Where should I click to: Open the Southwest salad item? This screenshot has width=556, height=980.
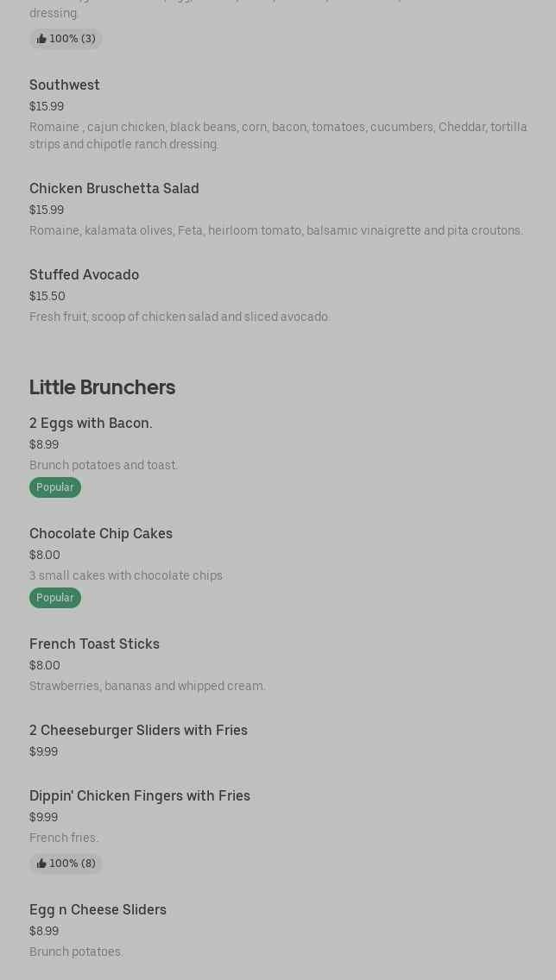65,85
